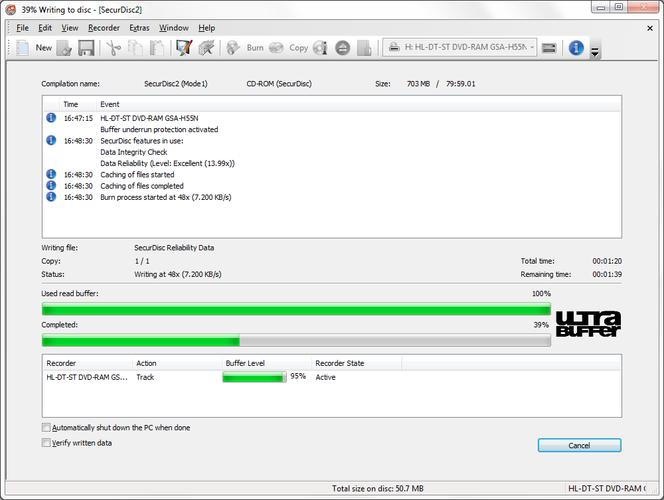Click the blue information icon in toolbar

point(576,47)
